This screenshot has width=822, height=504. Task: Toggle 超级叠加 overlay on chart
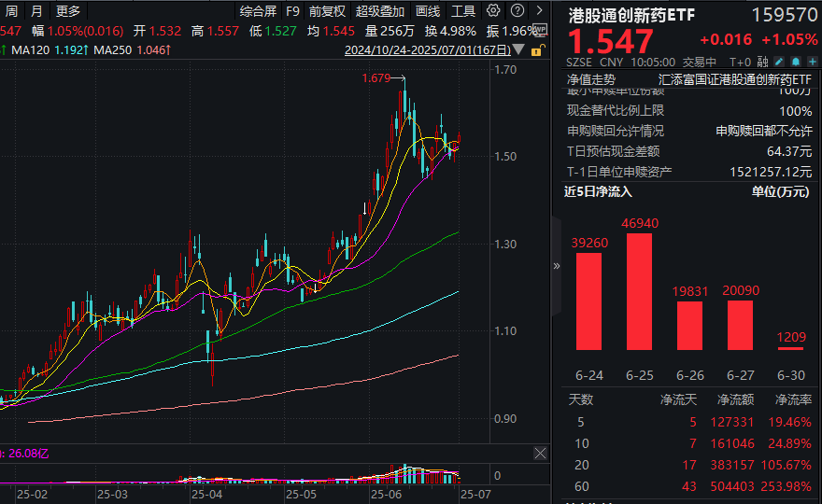[x=380, y=11]
